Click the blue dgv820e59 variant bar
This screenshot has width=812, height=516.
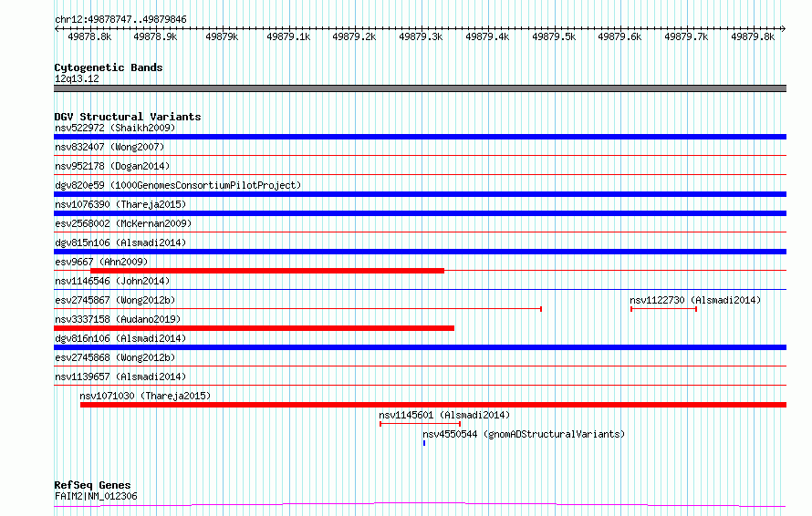pyautogui.click(x=420, y=194)
